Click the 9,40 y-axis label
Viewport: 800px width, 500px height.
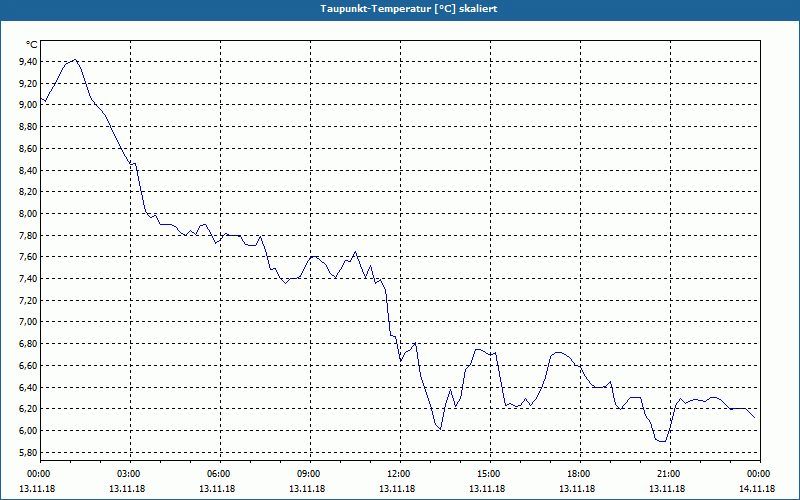click(x=27, y=62)
